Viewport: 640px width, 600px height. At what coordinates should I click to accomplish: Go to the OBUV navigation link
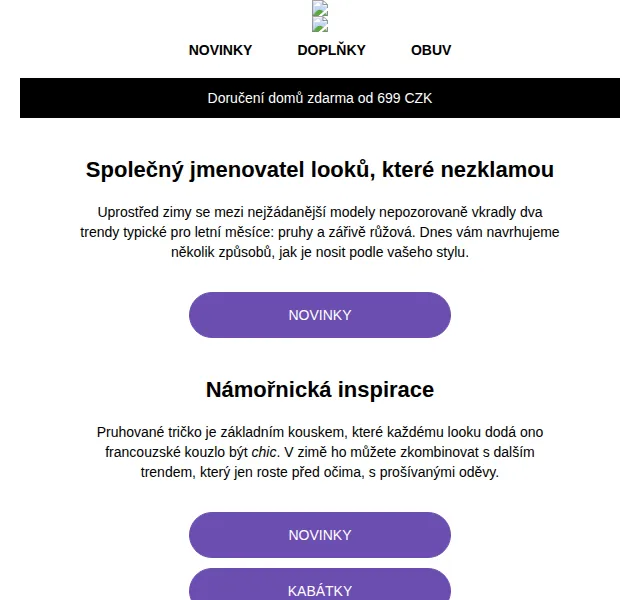[431, 50]
